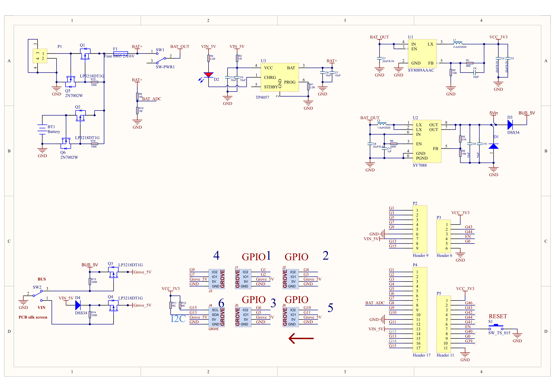Select the R4 2.2K resistor

point(208,58)
